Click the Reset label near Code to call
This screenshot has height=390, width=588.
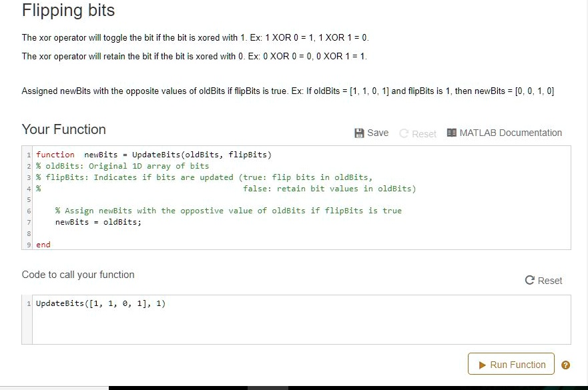pyautogui.click(x=549, y=281)
